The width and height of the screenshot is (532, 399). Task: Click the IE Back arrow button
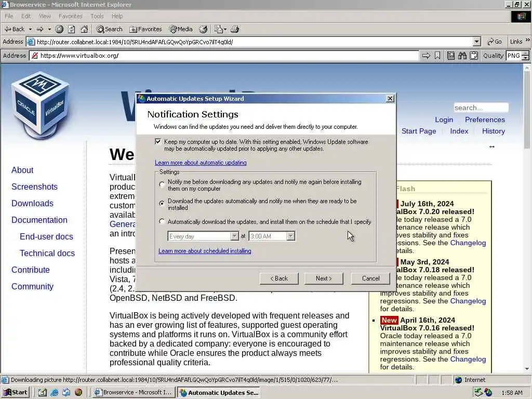click(14, 29)
